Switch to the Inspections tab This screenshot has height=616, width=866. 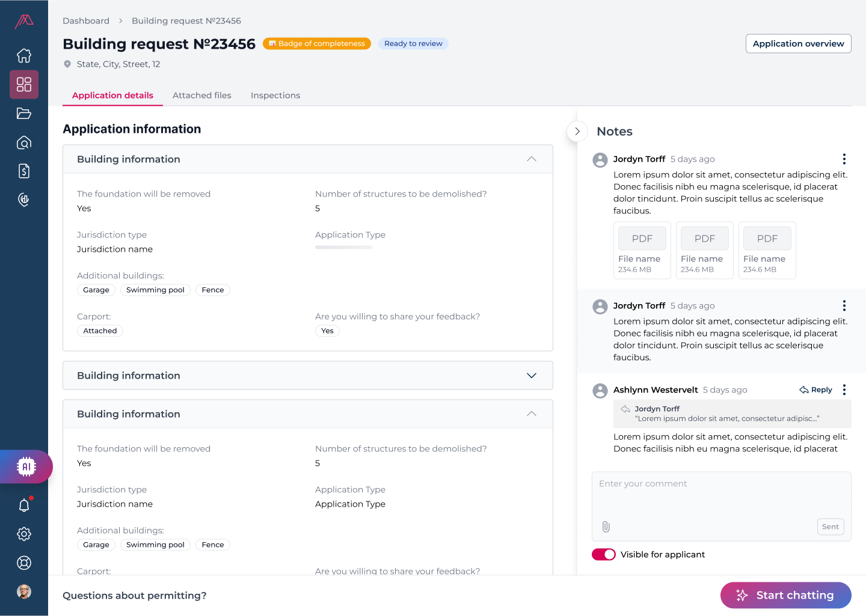(x=275, y=96)
